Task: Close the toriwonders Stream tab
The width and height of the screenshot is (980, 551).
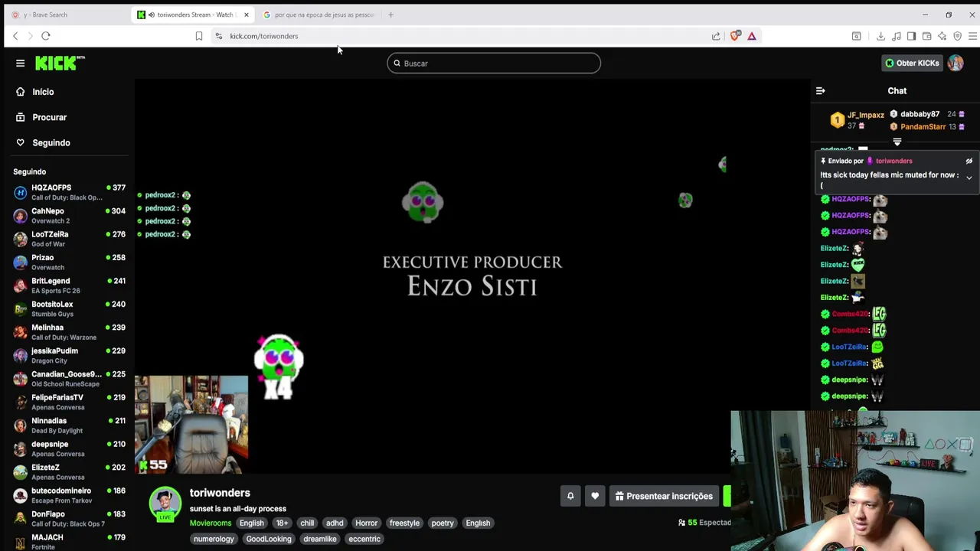Action: 247,15
